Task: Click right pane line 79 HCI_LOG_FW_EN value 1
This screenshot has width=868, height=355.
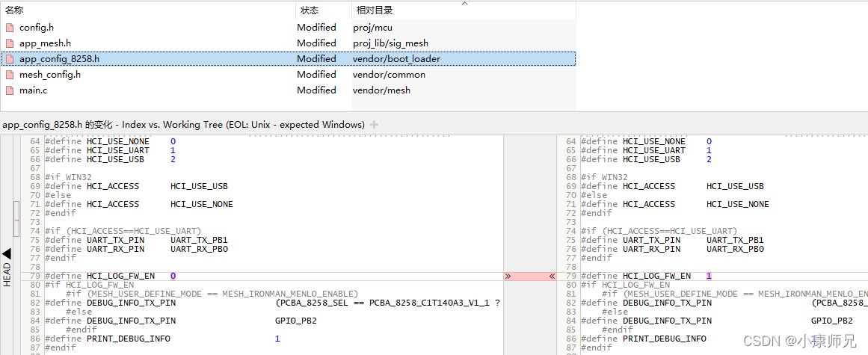Action: point(709,276)
